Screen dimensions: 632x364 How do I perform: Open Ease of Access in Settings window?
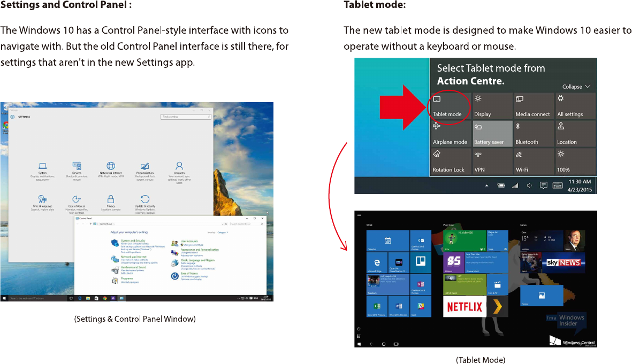click(x=77, y=205)
